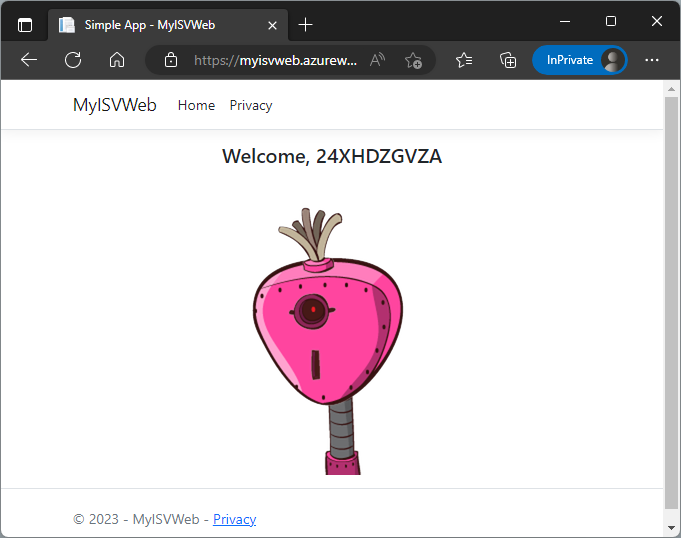
Task: Minimize the browser window
Action: [565, 21]
